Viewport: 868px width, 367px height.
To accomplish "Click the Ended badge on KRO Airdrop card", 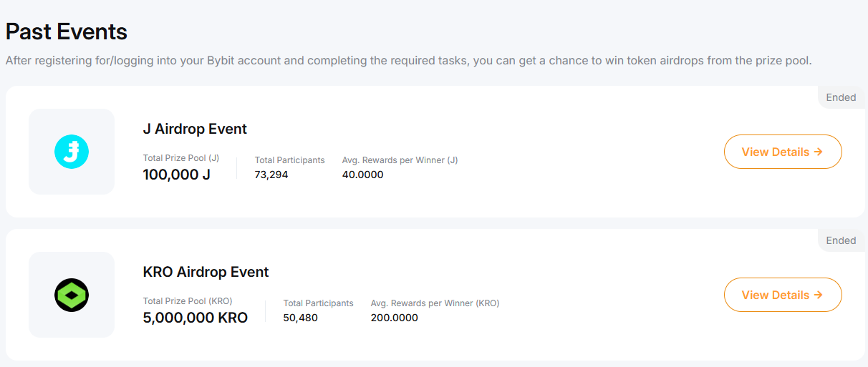I will (841, 240).
